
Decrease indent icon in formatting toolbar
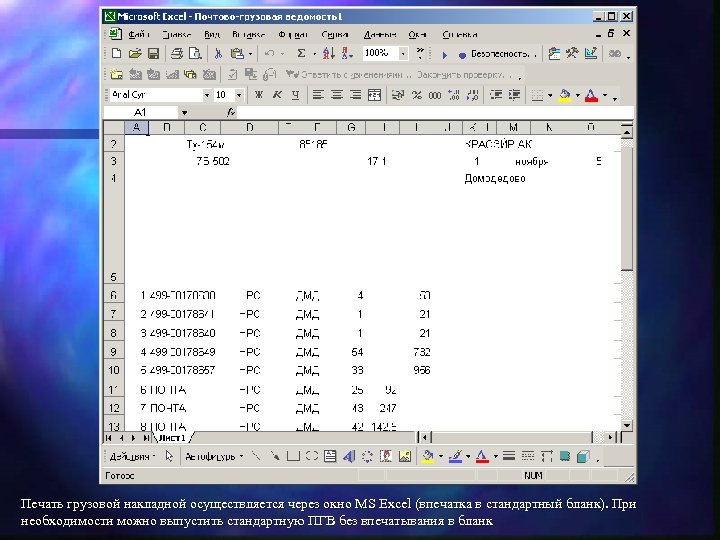point(495,95)
